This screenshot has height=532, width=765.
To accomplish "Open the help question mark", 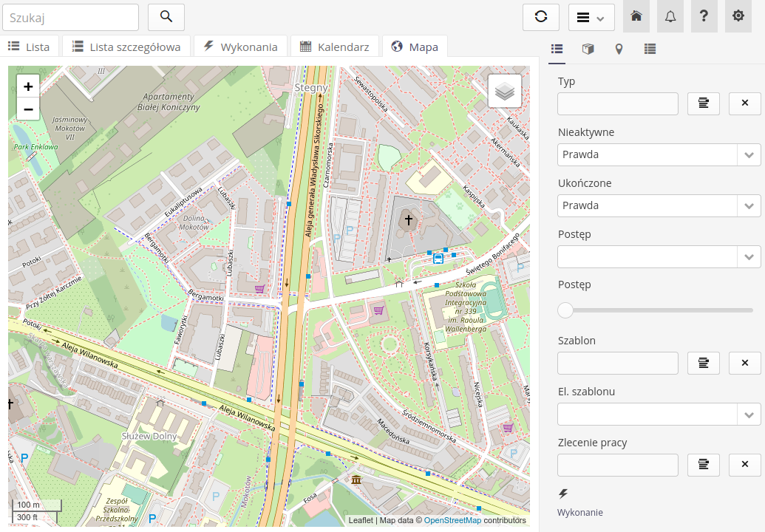I will click(704, 17).
